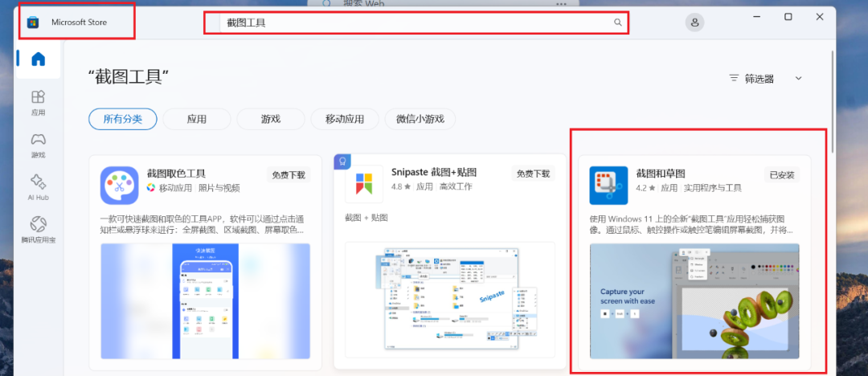
Task: Click the 截图取色工具 description paragraph
Action: (202, 224)
